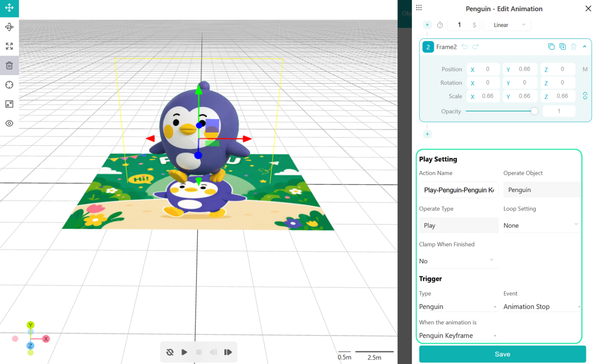The width and height of the screenshot is (594, 364).
Task: Open the Linear easing dropdown
Action: coord(507,25)
